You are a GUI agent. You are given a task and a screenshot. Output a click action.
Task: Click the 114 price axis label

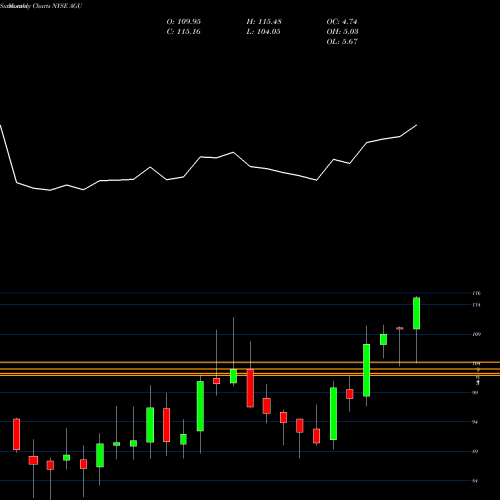tap(476, 305)
